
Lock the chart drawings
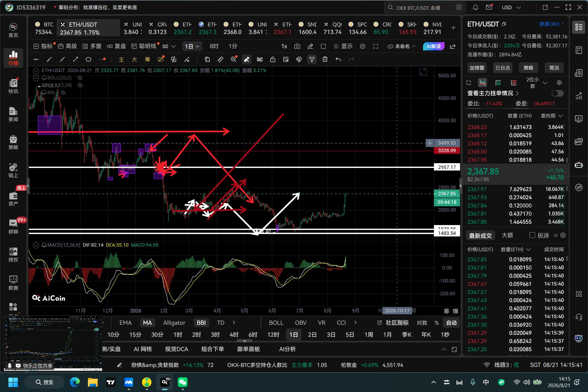click(273, 59)
